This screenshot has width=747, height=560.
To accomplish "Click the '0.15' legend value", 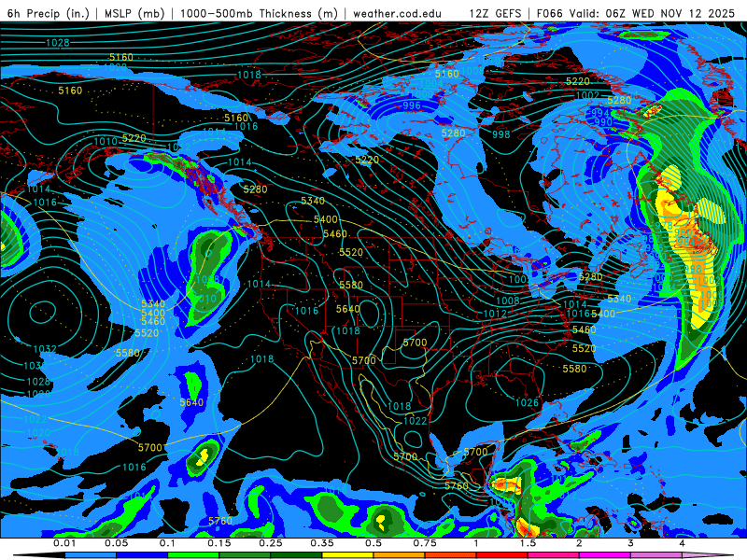I will click(x=219, y=543).
